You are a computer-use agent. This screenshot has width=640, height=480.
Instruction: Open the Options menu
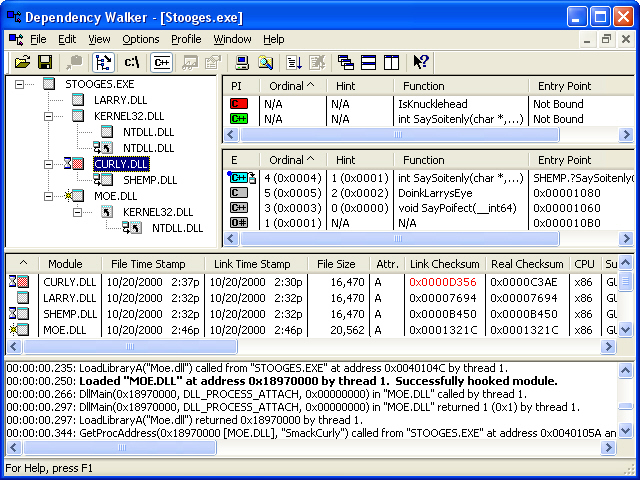click(141, 39)
